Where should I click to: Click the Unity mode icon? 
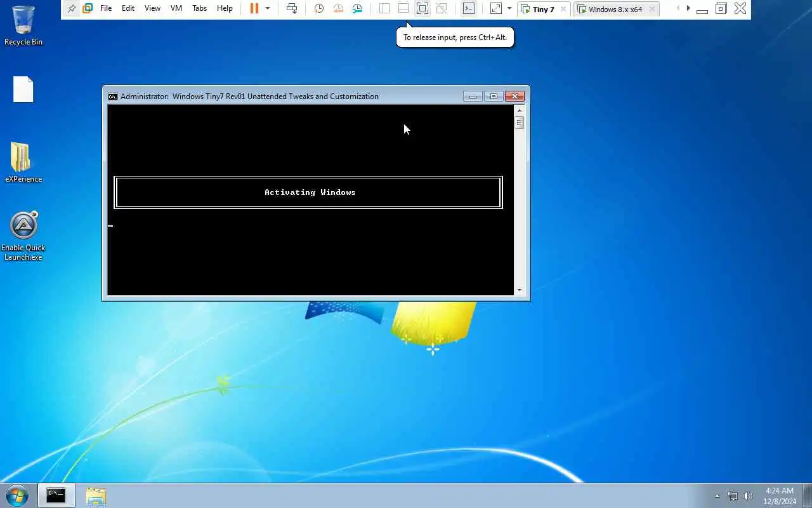coord(442,8)
